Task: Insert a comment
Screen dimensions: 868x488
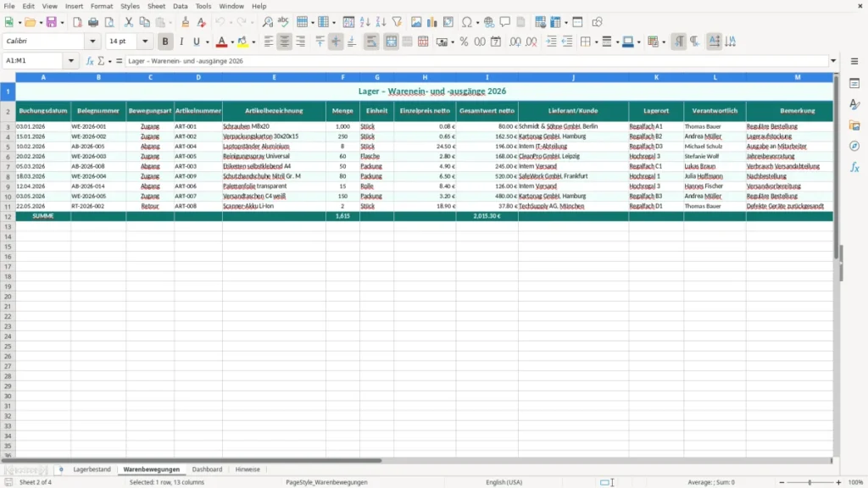Action: [505, 22]
